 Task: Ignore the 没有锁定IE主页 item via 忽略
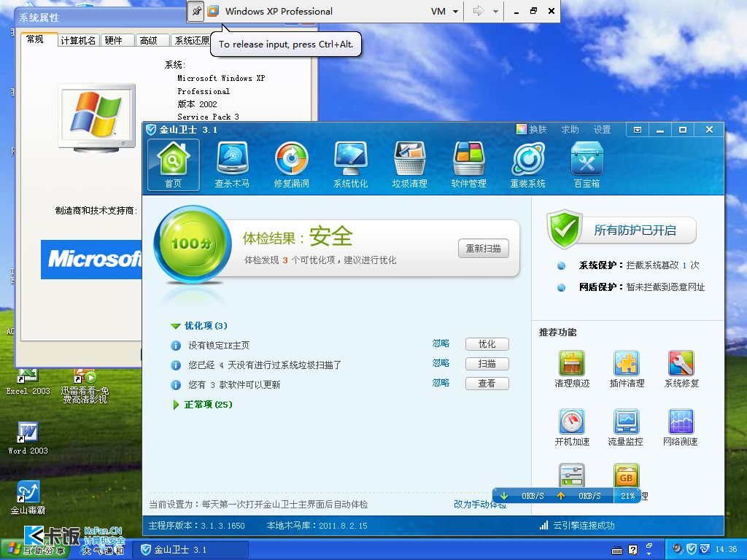tap(441, 343)
